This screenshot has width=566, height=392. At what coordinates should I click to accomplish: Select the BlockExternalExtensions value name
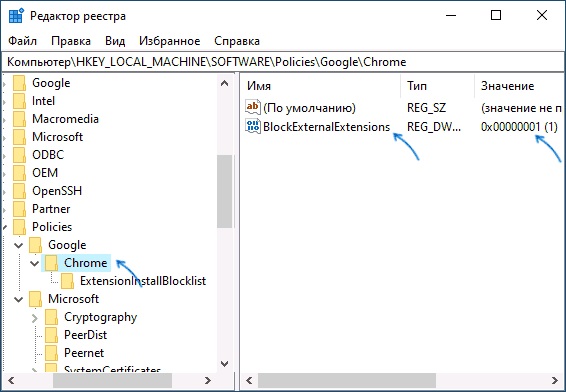coord(327,127)
